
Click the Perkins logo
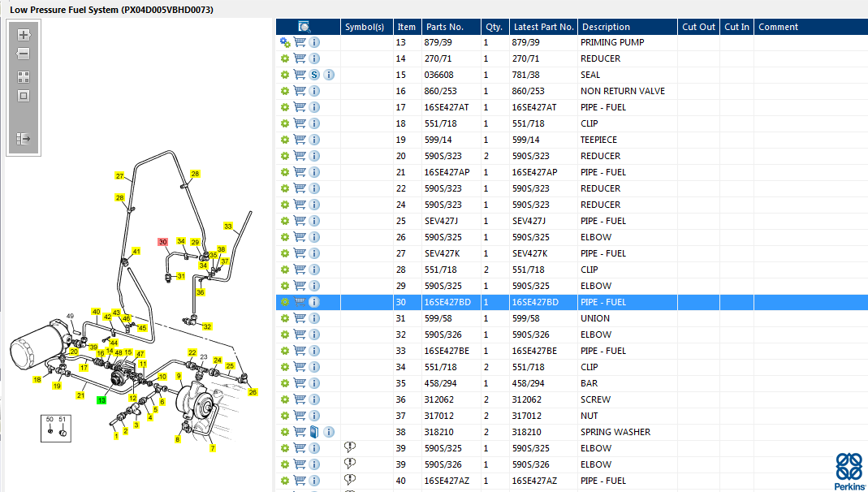point(849,472)
